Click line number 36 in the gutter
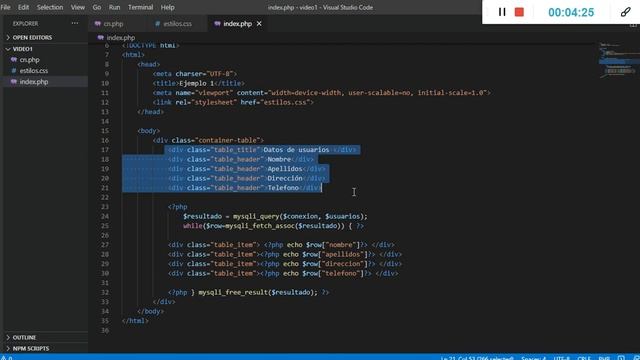 coord(105,330)
